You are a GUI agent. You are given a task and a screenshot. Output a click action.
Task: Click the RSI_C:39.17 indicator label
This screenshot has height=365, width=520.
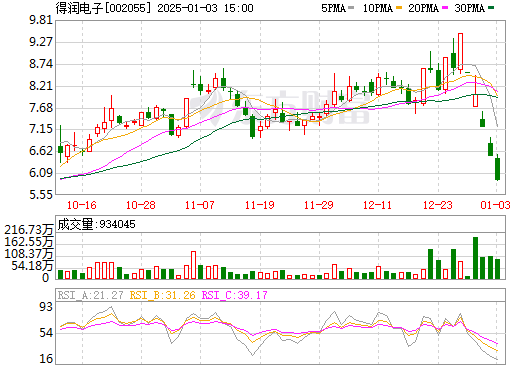[x=234, y=295]
